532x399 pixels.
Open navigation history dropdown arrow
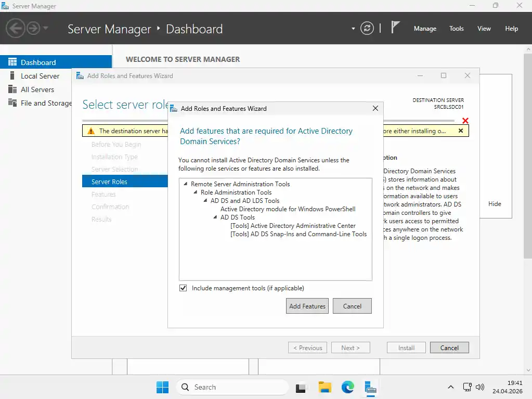pos(46,28)
